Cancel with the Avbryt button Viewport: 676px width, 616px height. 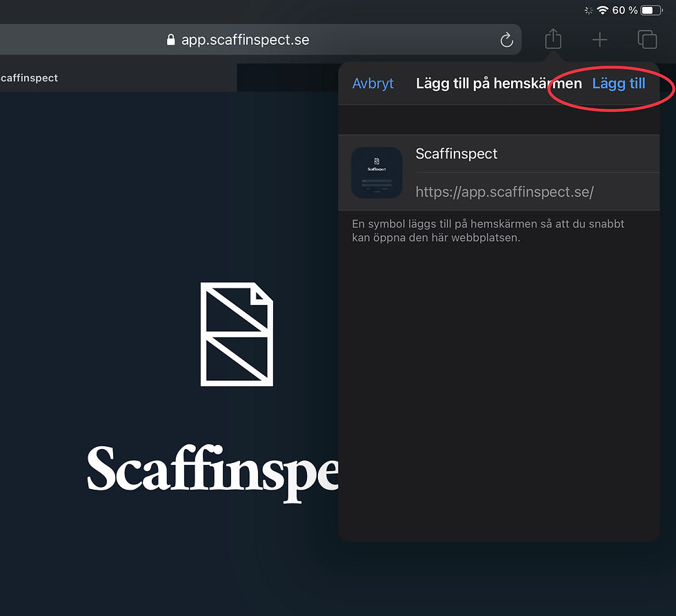pos(373,83)
